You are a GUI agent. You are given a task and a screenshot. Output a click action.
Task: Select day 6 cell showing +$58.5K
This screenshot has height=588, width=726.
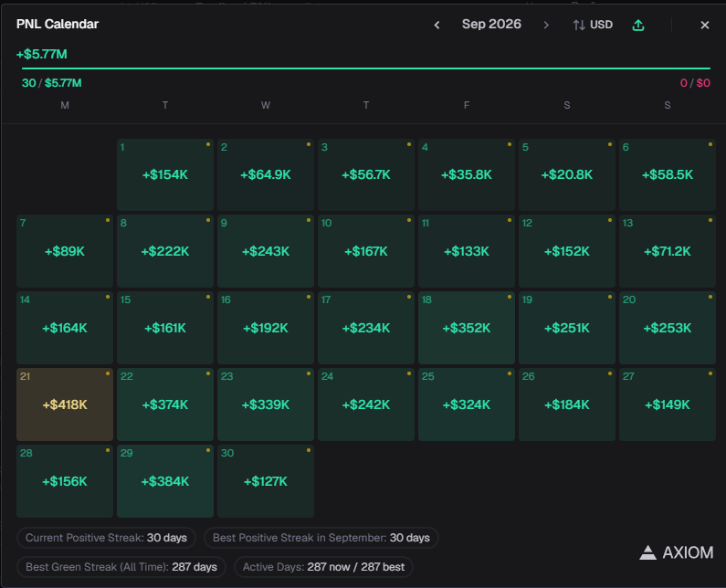point(668,175)
